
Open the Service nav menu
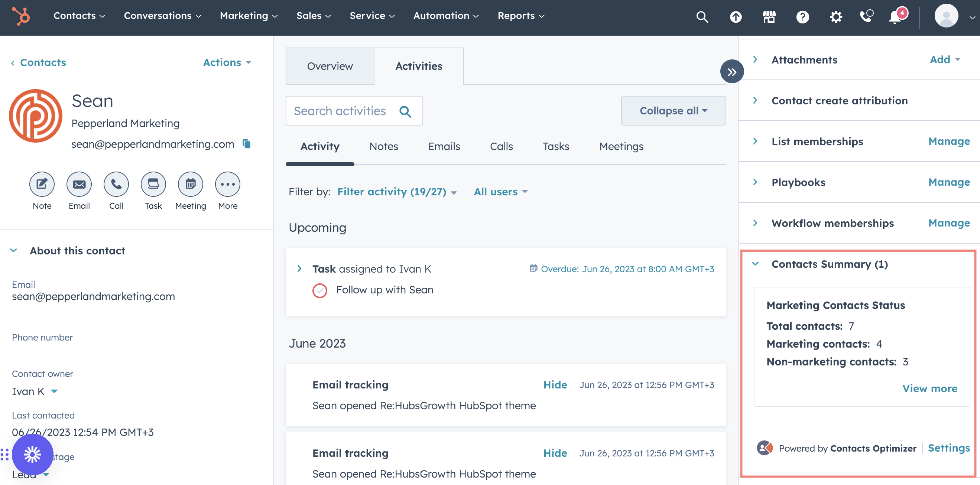click(x=372, y=16)
